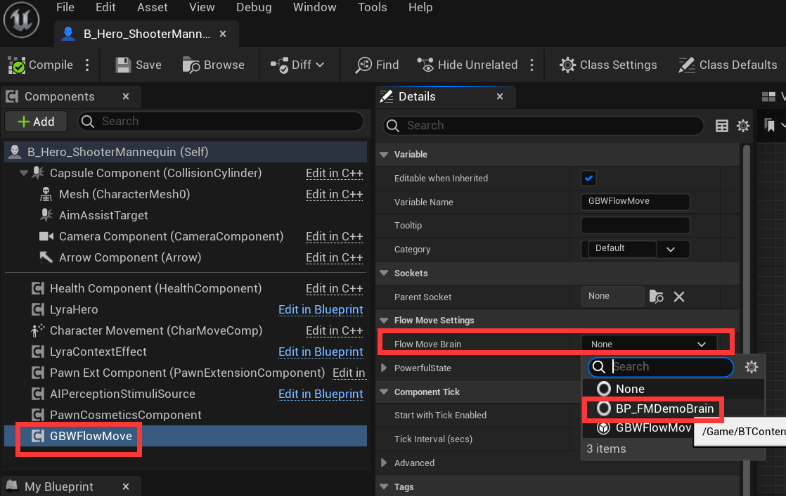Open the Category dropdown arrow
786x496 pixels.
(x=670, y=249)
